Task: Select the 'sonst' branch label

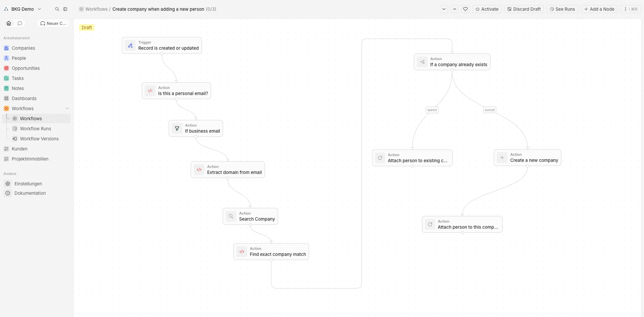Action: [490, 110]
